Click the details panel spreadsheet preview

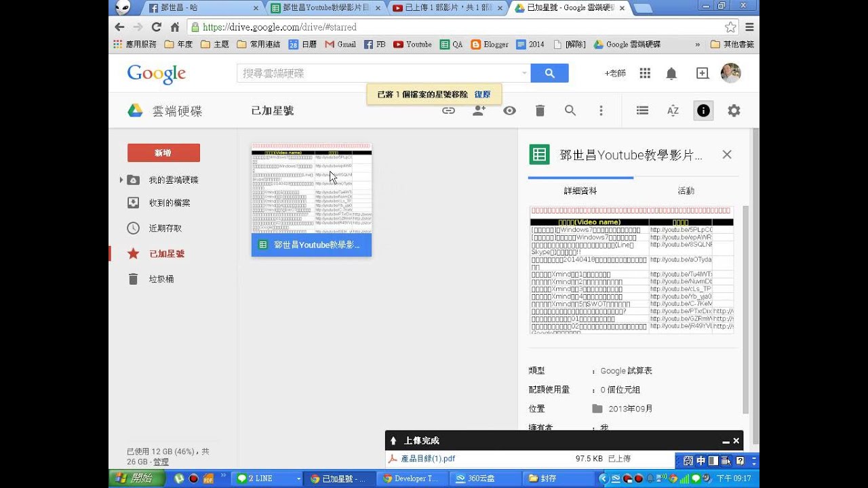click(x=631, y=270)
